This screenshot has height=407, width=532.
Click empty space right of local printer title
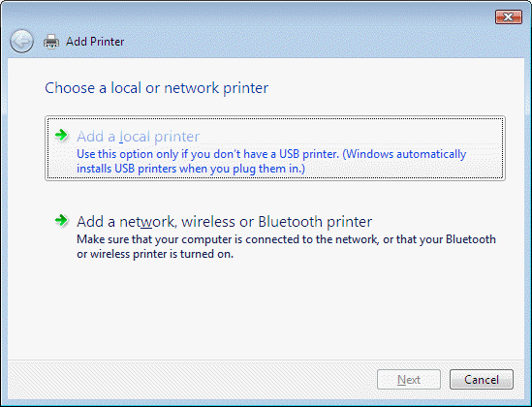coord(350,136)
